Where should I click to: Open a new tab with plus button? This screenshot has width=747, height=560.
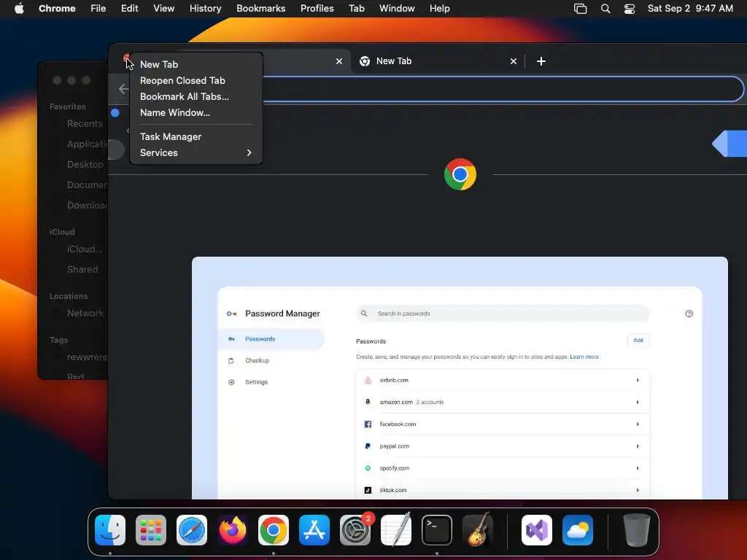[541, 61]
